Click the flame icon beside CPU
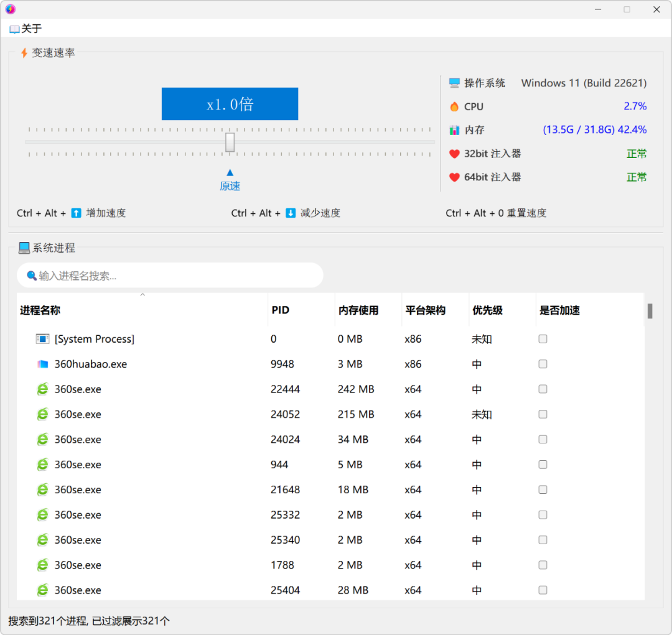 coord(454,106)
